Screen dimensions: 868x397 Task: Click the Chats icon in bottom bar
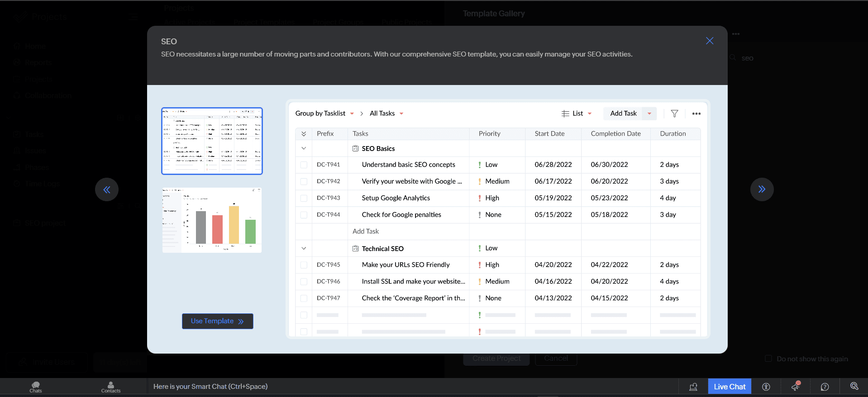(x=36, y=387)
